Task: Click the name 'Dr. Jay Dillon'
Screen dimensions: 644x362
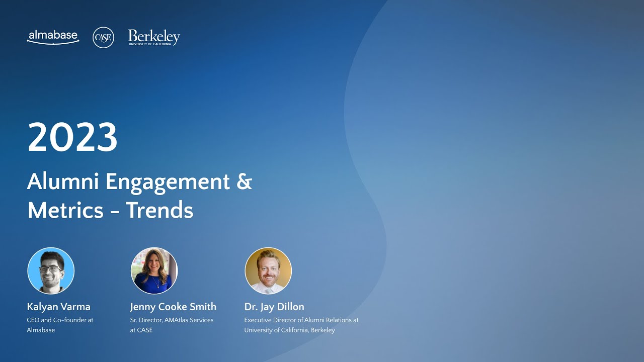Action: pos(274,307)
